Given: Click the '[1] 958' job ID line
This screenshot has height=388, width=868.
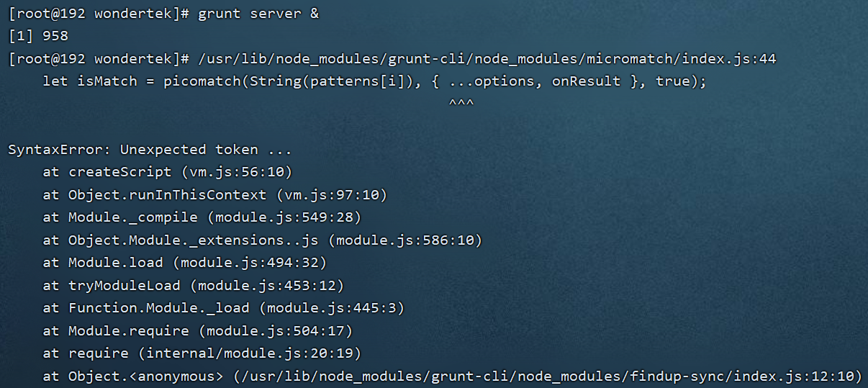Looking at the screenshot, I should pos(38,35).
